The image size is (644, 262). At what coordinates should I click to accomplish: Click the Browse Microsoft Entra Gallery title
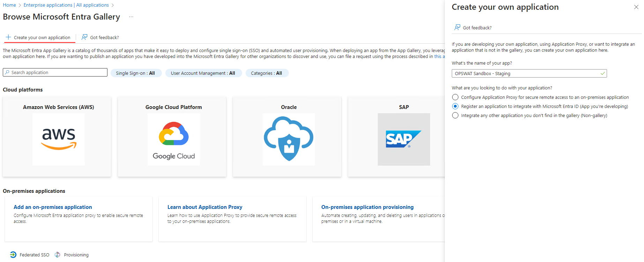(61, 17)
